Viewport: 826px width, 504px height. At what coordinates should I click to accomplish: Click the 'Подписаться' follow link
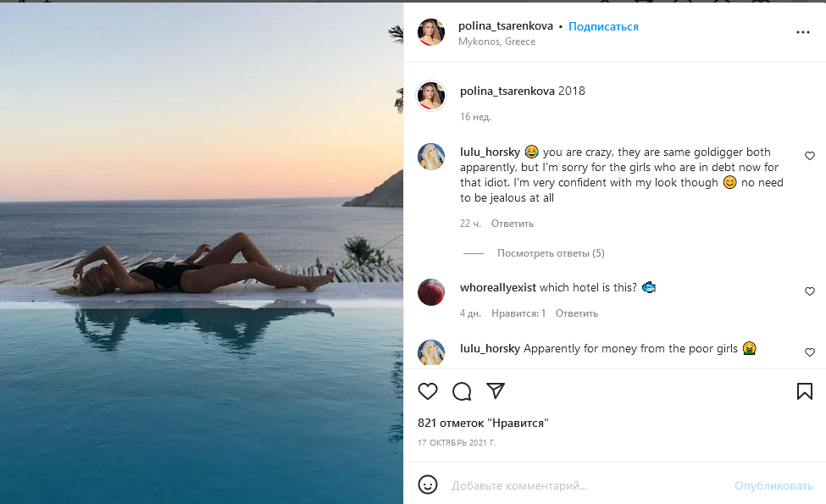pyautogui.click(x=603, y=26)
